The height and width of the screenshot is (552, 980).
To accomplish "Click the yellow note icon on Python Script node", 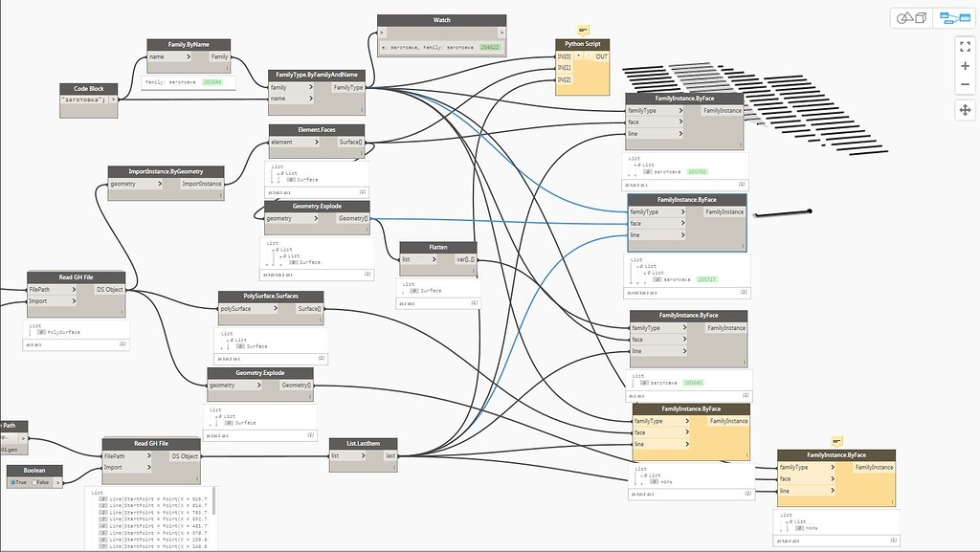I will [582, 30].
